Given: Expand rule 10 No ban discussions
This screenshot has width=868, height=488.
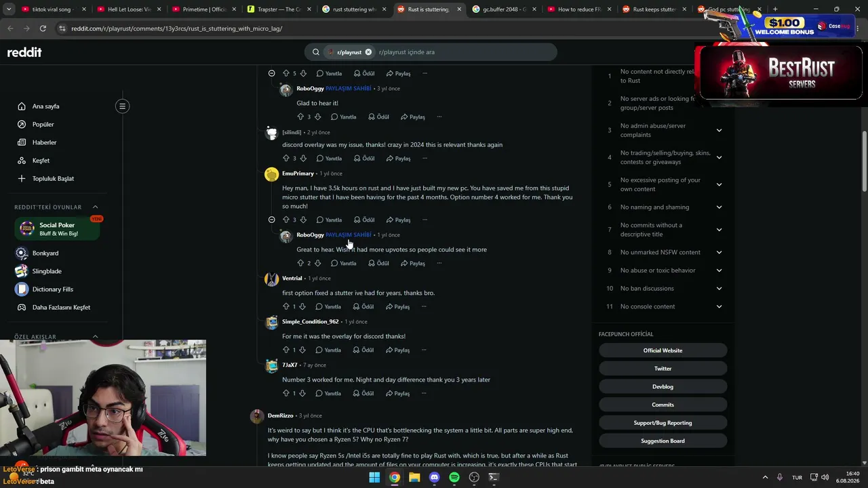Looking at the screenshot, I should [x=719, y=288].
